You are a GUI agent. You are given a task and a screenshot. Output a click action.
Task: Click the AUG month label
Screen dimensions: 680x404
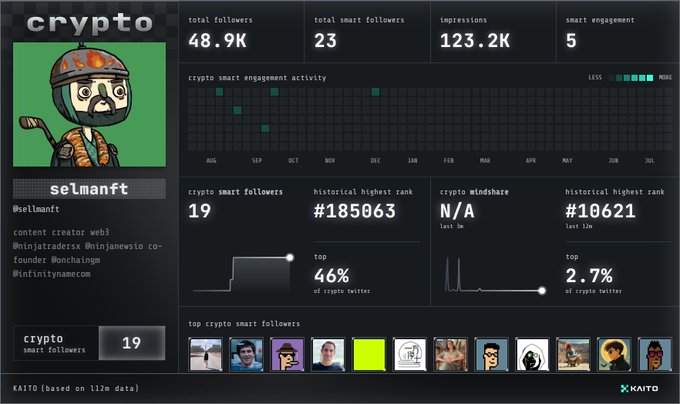[211, 160]
